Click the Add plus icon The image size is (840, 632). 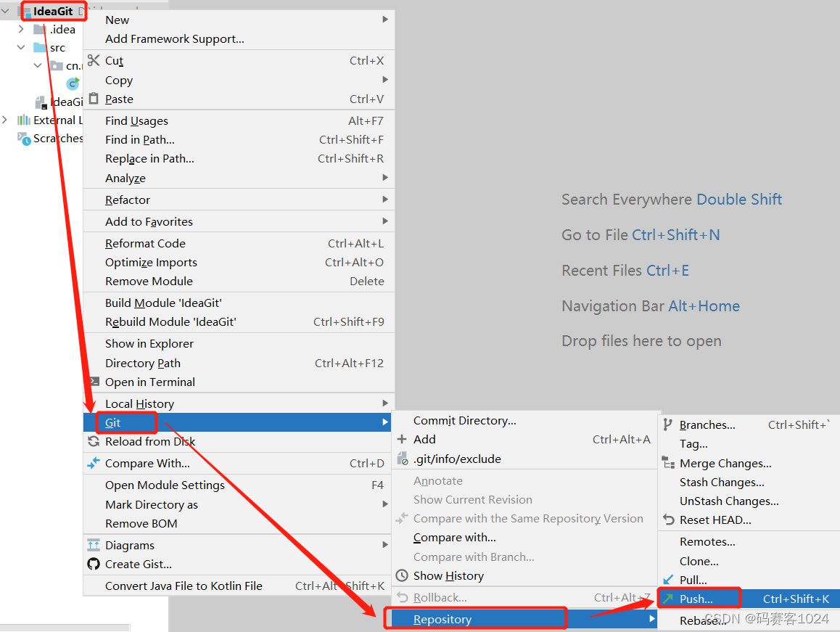(402, 439)
